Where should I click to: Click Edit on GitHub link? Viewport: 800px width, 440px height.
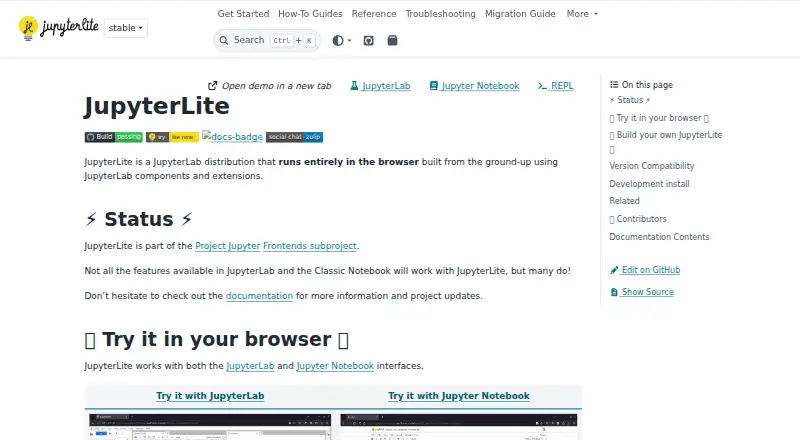point(645,270)
